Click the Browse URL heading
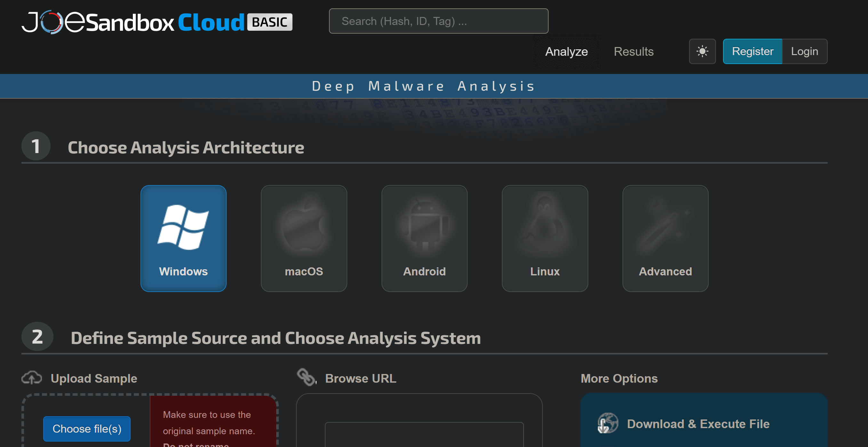The width and height of the screenshot is (868, 447). [360, 378]
